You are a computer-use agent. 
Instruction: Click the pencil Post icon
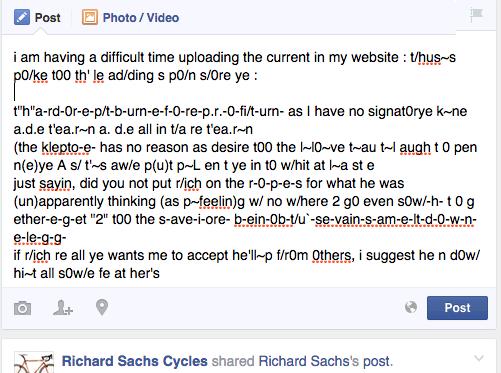pyautogui.click(x=22, y=17)
